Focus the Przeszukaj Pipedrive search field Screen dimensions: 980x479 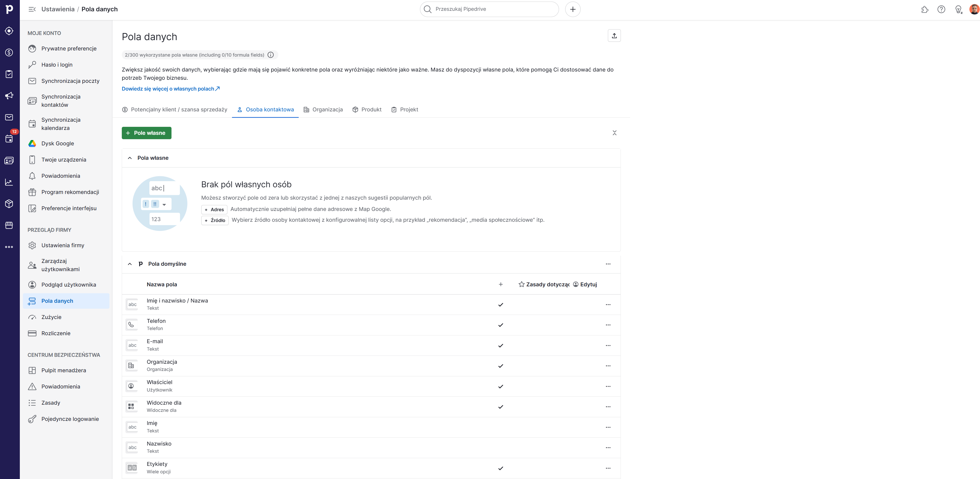pyautogui.click(x=489, y=9)
